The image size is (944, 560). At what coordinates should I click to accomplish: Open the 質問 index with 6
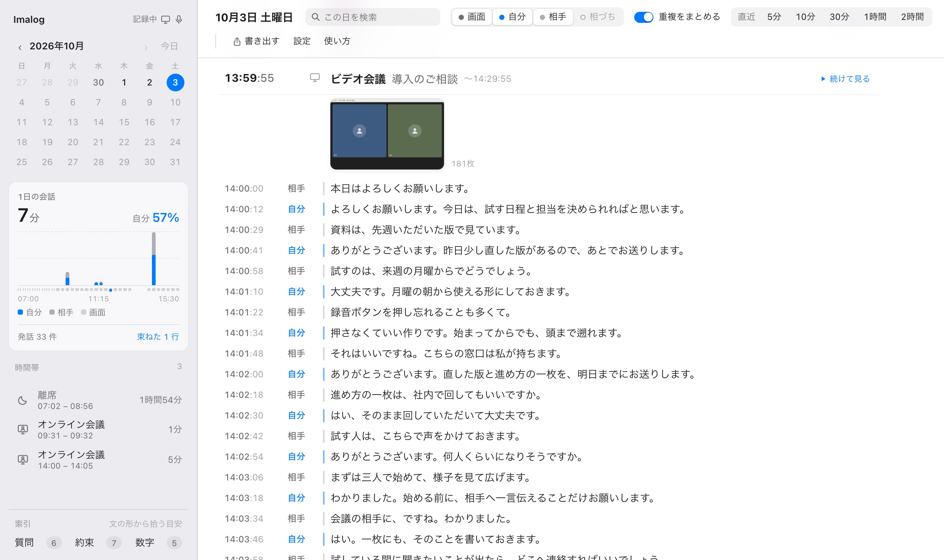coord(38,543)
